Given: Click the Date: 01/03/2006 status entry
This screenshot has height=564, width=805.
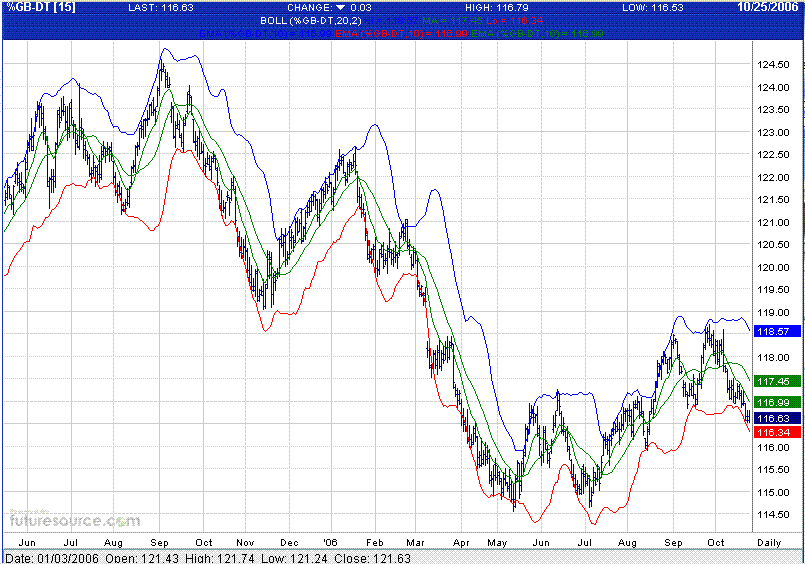Looking at the screenshot, I should point(52,558).
